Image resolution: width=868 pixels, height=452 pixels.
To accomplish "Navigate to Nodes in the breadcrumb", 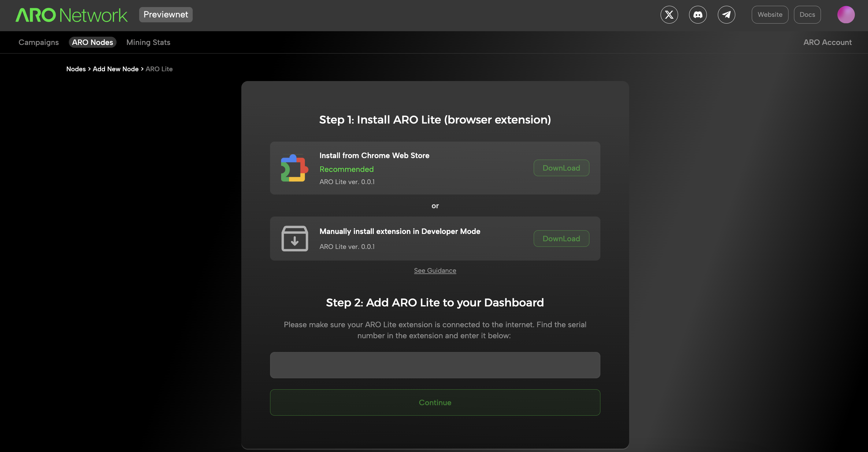I will coord(76,69).
